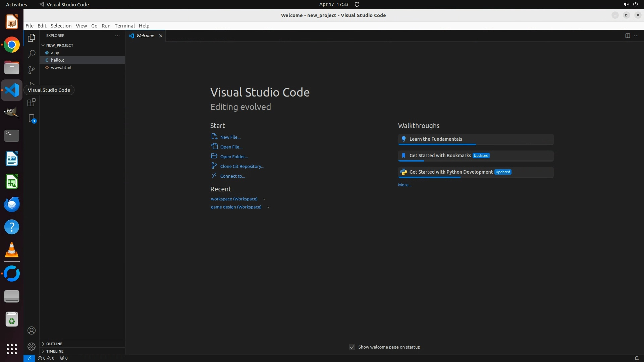Image resolution: width=644 pixels, height=362 pixels.
Task: Click the Clone Git Repository link
Action: click(x=242, y=166)
